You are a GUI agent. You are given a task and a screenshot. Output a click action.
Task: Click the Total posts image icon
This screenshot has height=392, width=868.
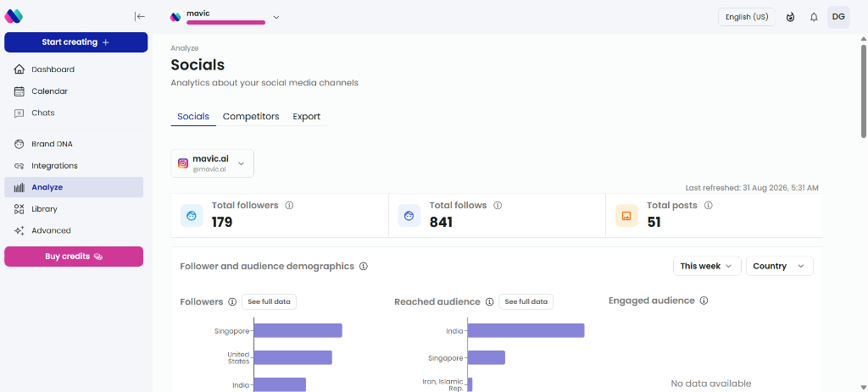pyautogui.click(x=626, y=216)
